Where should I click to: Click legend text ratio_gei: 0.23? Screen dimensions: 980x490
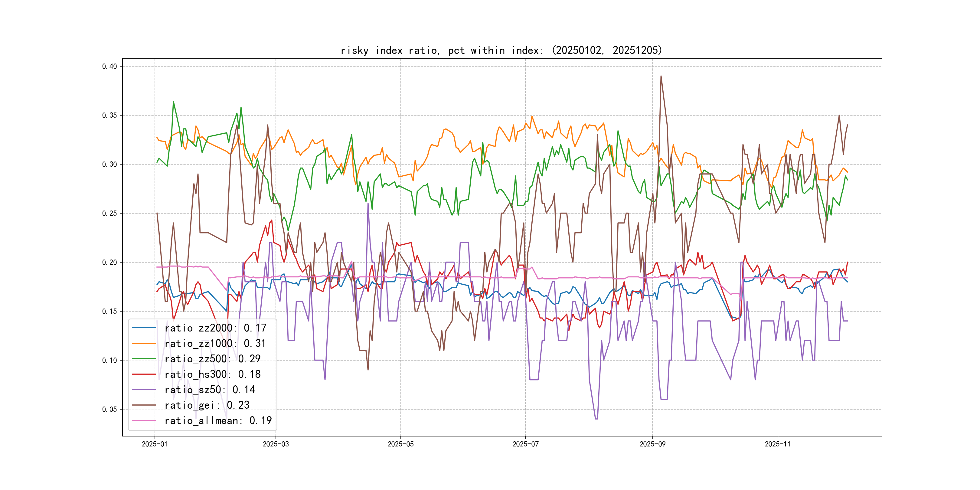tap(207, 405)
